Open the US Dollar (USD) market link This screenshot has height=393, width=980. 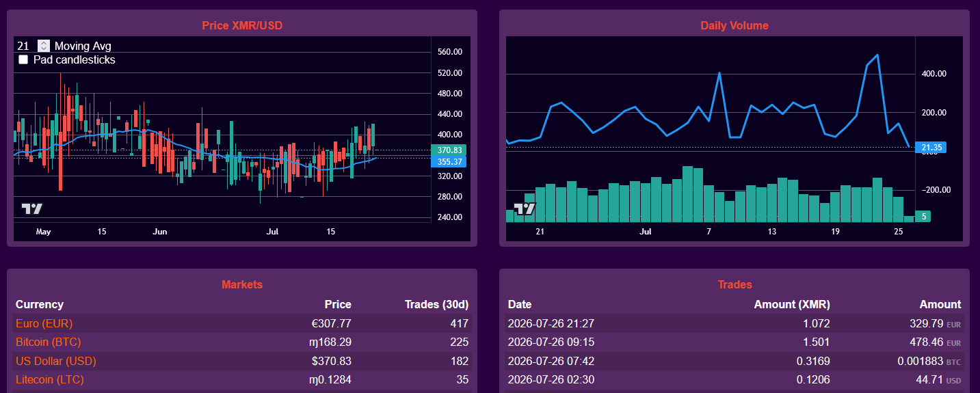(x=56, y=361)
